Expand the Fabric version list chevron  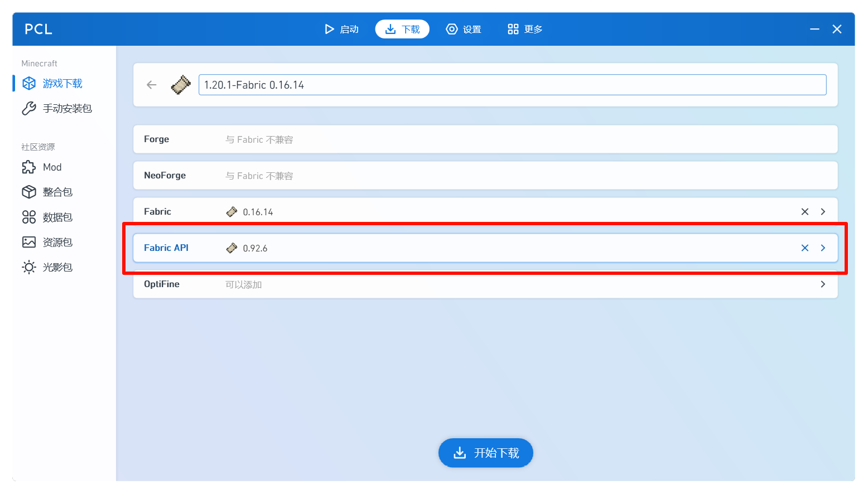coord(823,212)
